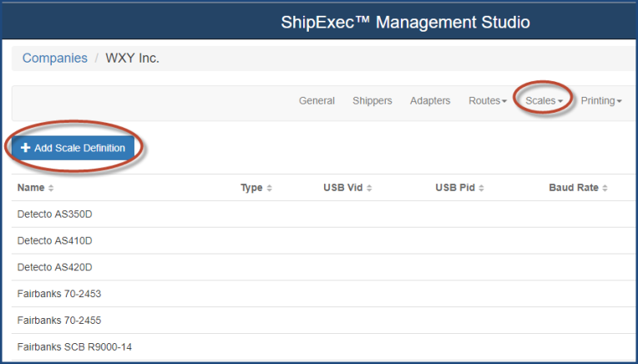Open the Scales dropdown menu
This screenshot has width=638, height=364.
point(544,101)
